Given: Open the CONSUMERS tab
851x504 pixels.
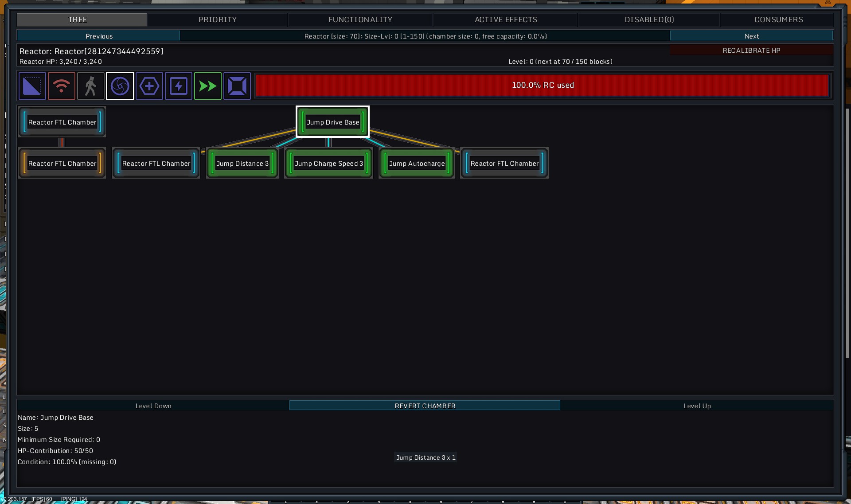Looking at the screenshot, I should (x=778, y=20).
